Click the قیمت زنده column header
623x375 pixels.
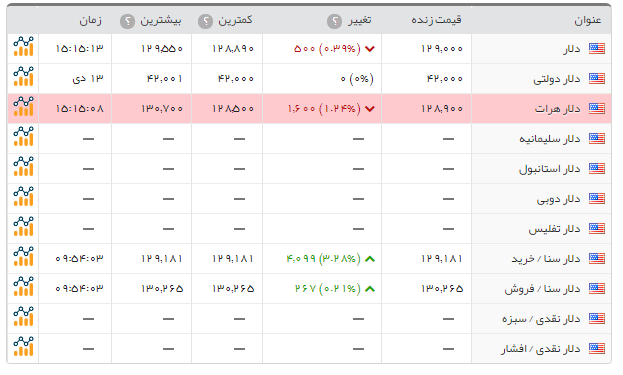(x=436, y=20)
